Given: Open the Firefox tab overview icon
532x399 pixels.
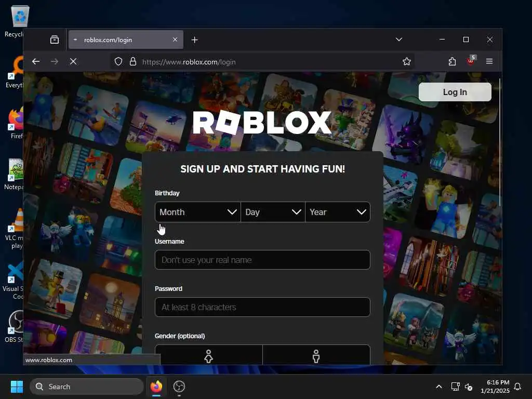Looking at the screenshot, I should pos(54,39).
